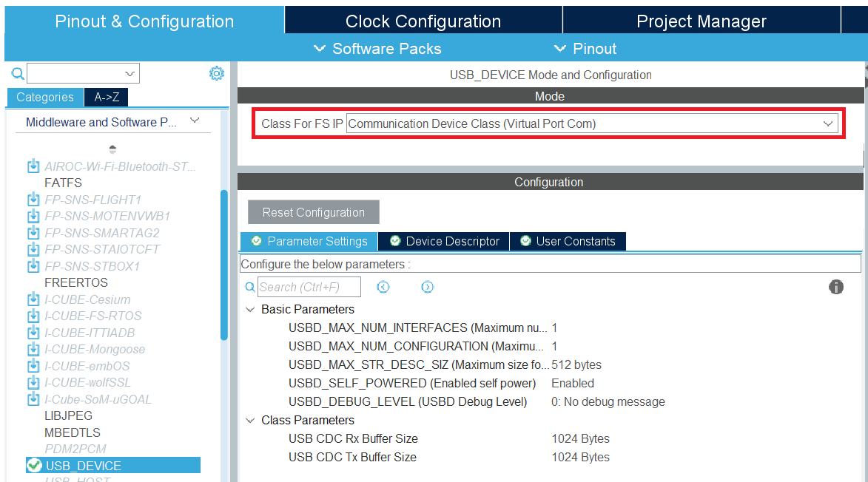Collapse the Class Parameters section
Viewport: 868px width, 482px height.
point(250,421)
